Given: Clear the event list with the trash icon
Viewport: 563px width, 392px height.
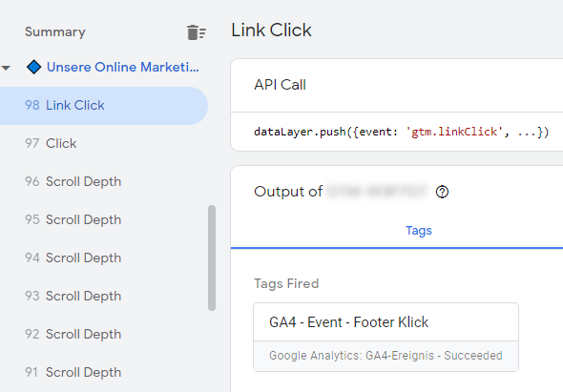Looking at the screenshot, I should pos(197,32).
